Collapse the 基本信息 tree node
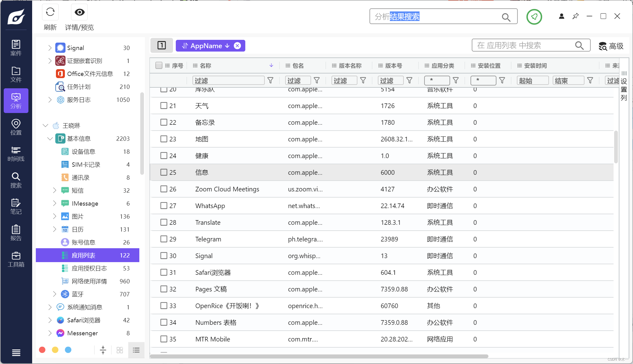Image resolution: width=633 pixels, height=364 pixels. tap(50, 139)
